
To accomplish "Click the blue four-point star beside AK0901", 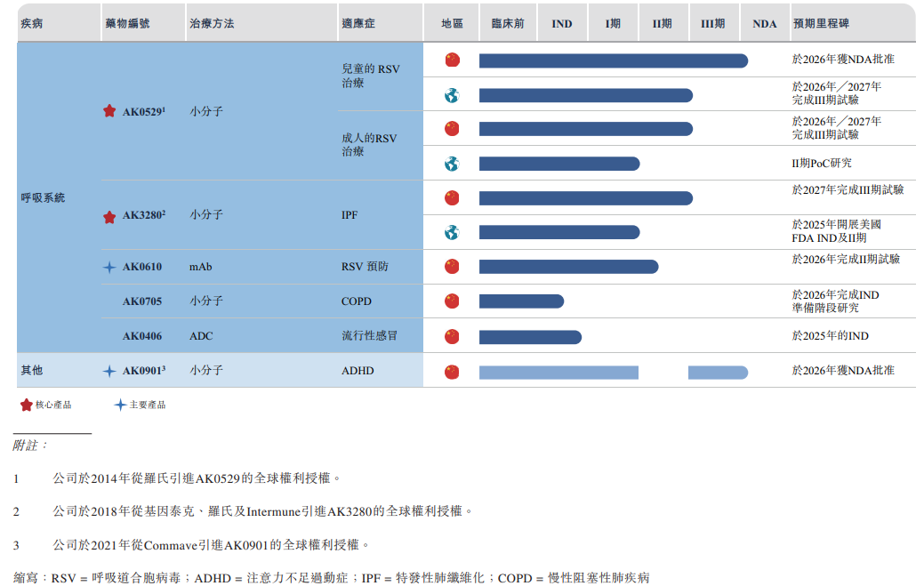I will [x=109, y=371].
